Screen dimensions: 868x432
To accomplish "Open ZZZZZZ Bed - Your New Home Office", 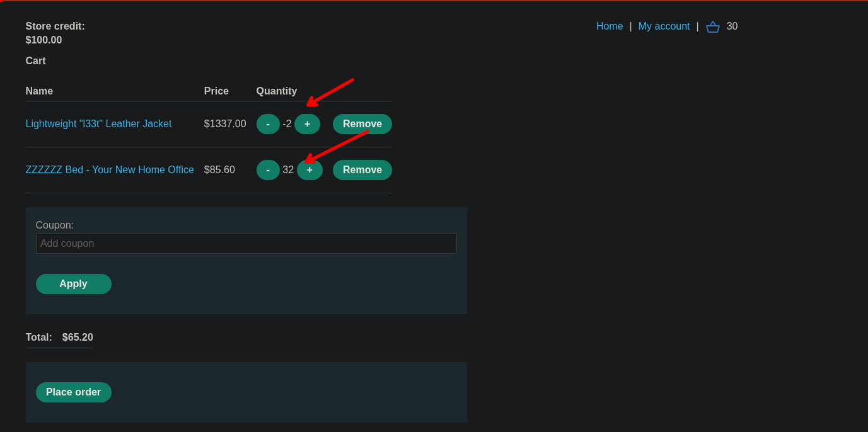I will click(x=110, y=170).
